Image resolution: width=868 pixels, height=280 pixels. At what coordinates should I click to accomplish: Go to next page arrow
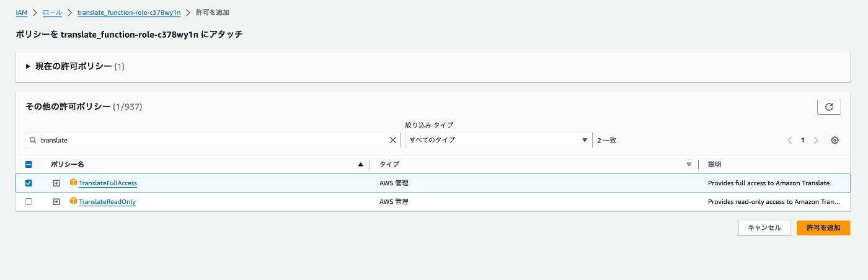tap(816, 140)
